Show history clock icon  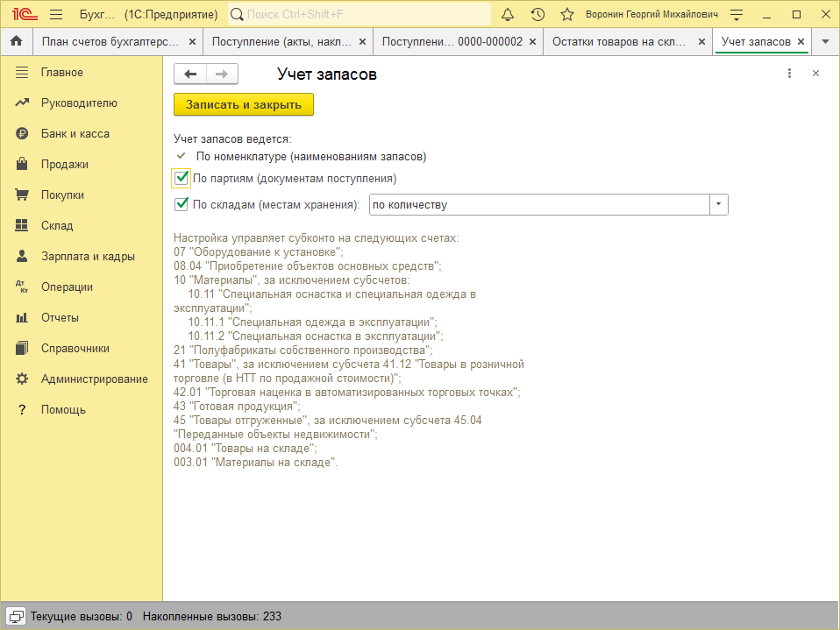[537, 14]
